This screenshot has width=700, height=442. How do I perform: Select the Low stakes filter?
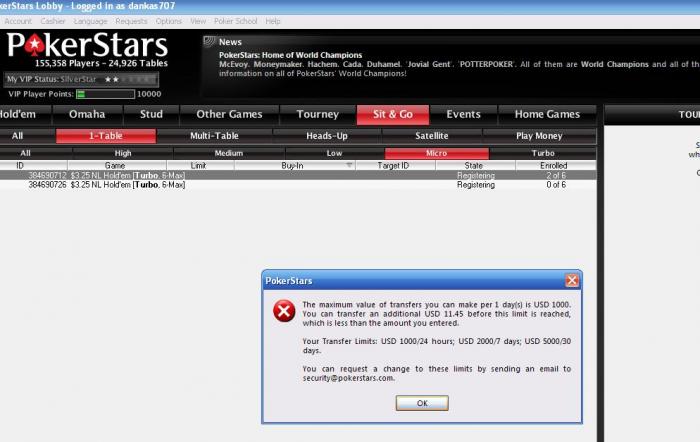[x=334, y=153]
